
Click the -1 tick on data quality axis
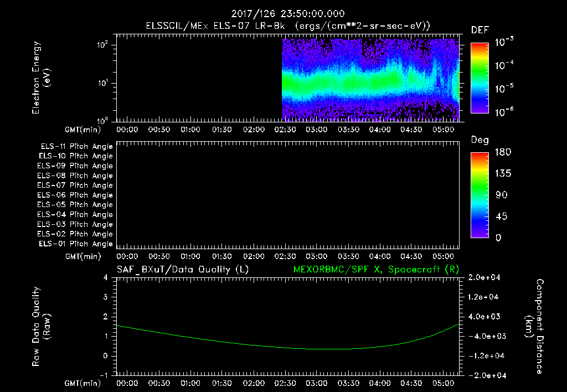[104, 375]
